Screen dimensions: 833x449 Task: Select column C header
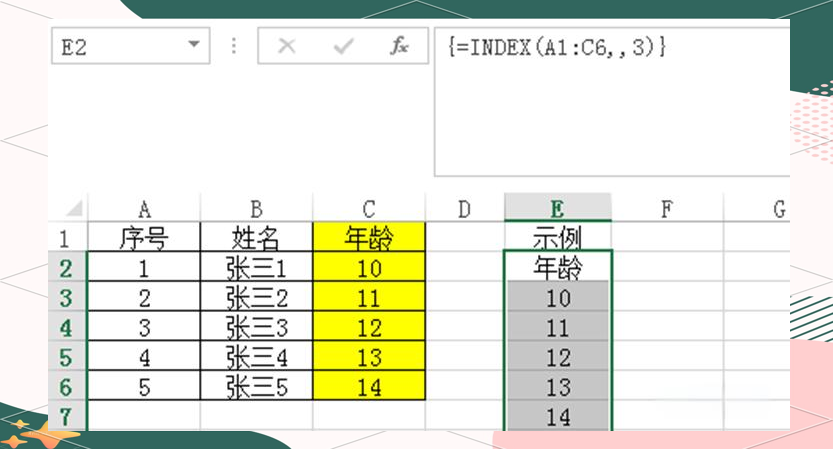[x=369, y=209]
